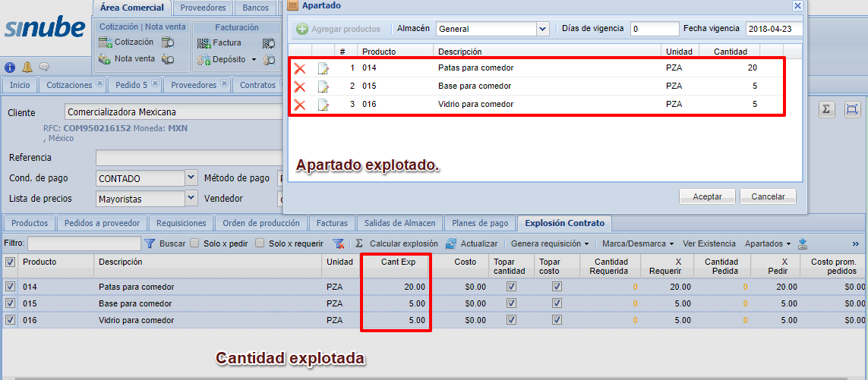Click the search Factura icon
Screen dimensions: 868x380
click(268, 43)
